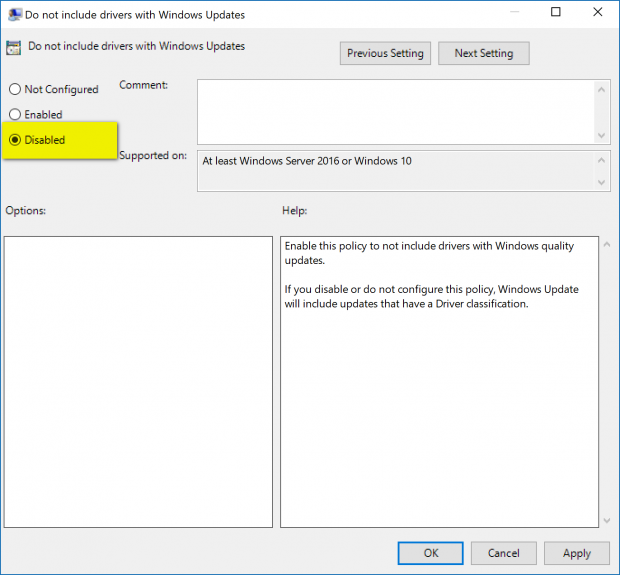
Task: Click the 'Supported on:' label
Action: [153, 155]
